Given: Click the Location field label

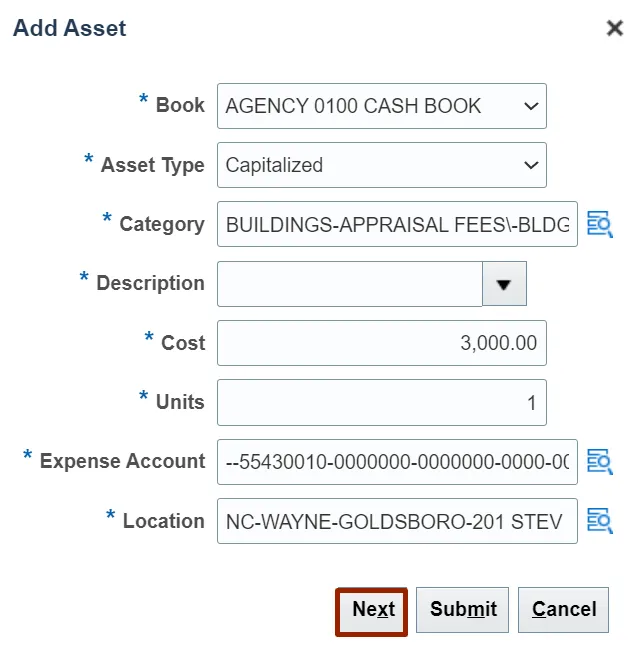Looking at the screenshot, I should point(163,521).
